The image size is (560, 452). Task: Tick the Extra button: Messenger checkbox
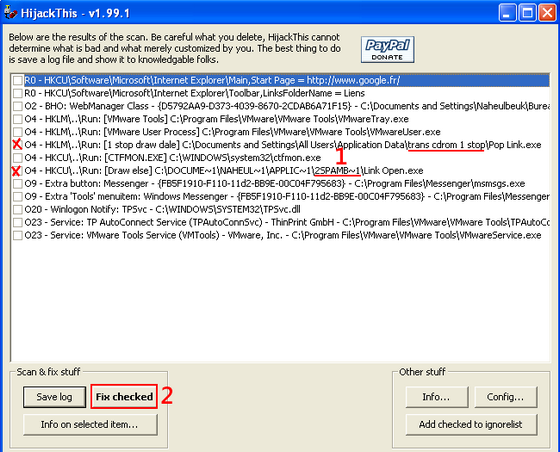point(18,184)
